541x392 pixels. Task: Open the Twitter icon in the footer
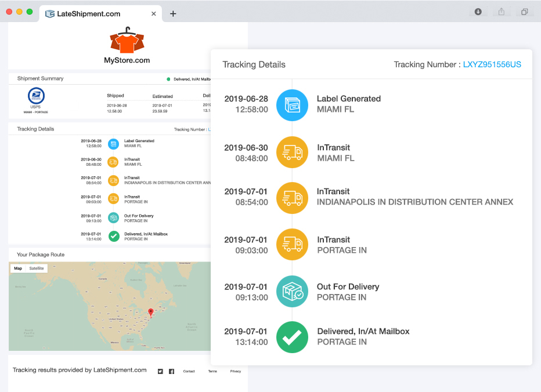click(160, 371)
